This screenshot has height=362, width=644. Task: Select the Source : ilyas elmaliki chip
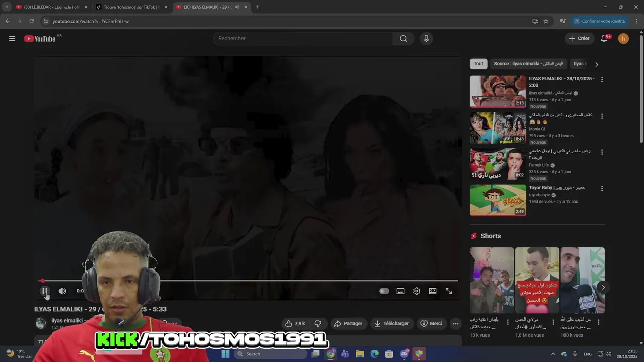(528, 64)
